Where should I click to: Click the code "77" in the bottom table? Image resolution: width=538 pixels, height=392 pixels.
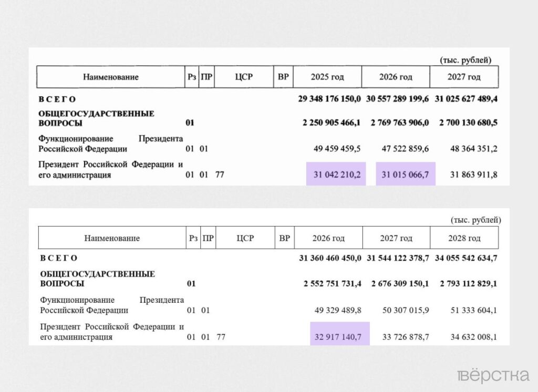(x=222, y=337)
